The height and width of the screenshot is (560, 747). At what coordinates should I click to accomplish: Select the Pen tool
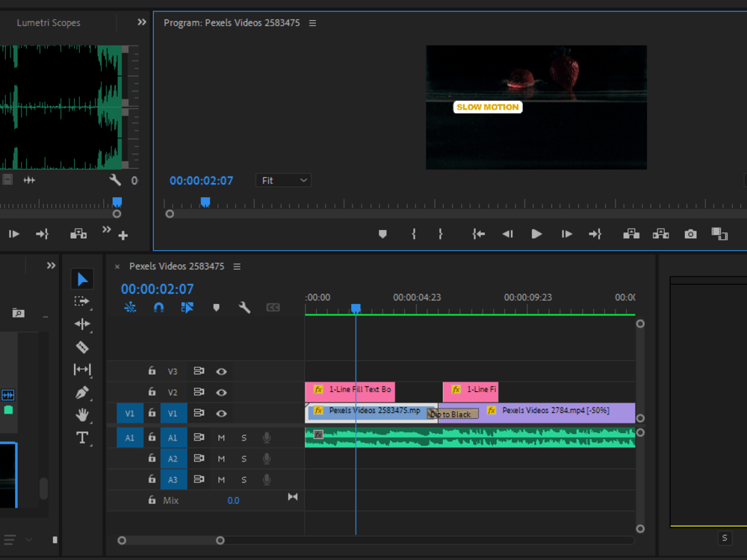(82, 392)
